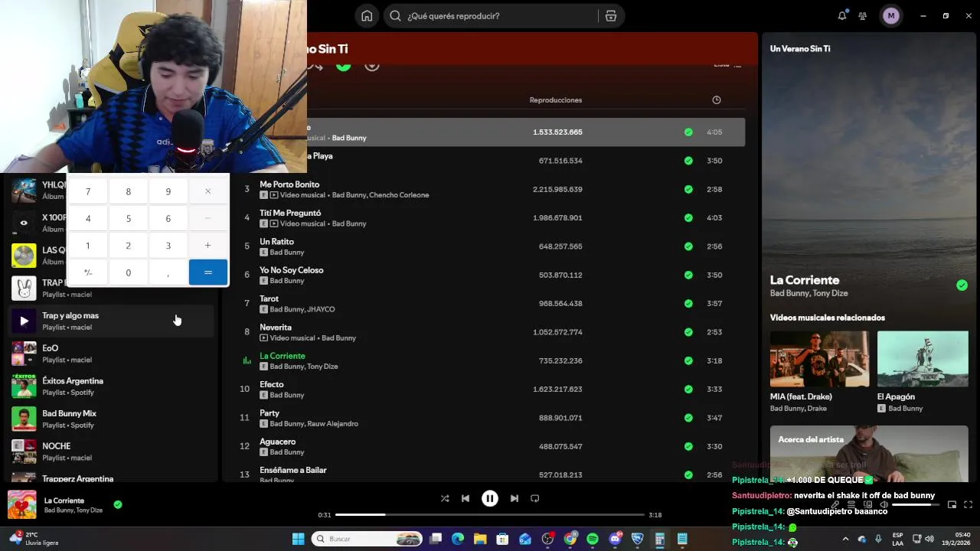Expand system tray hidden icons chevron
The image size is (980, 551).
point(845,540)
